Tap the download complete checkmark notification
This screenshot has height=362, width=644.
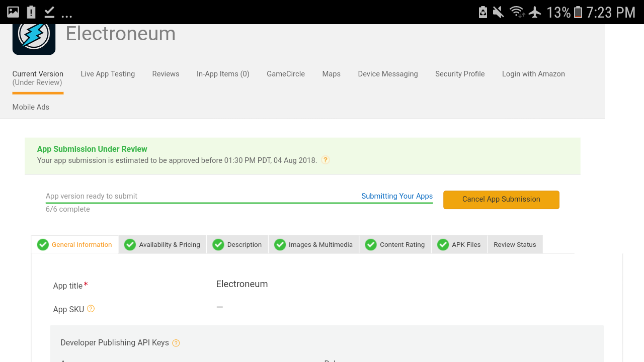(x=49, y=12)
